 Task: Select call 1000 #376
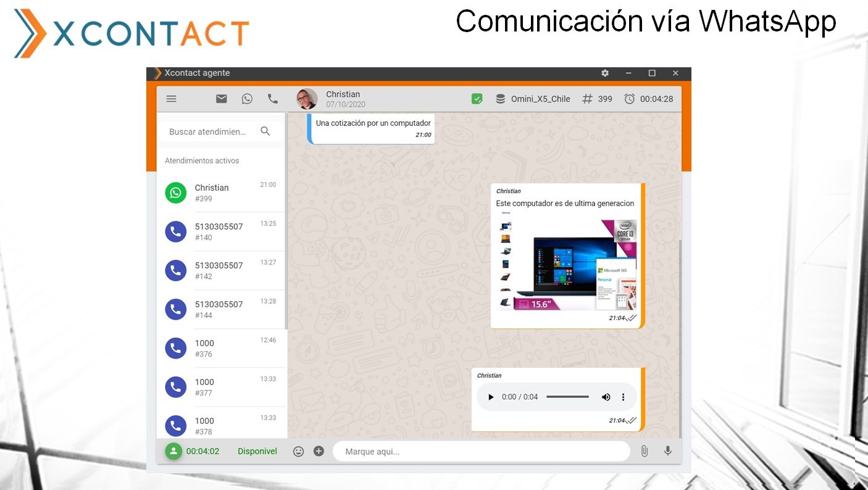(x=221, y=348)
